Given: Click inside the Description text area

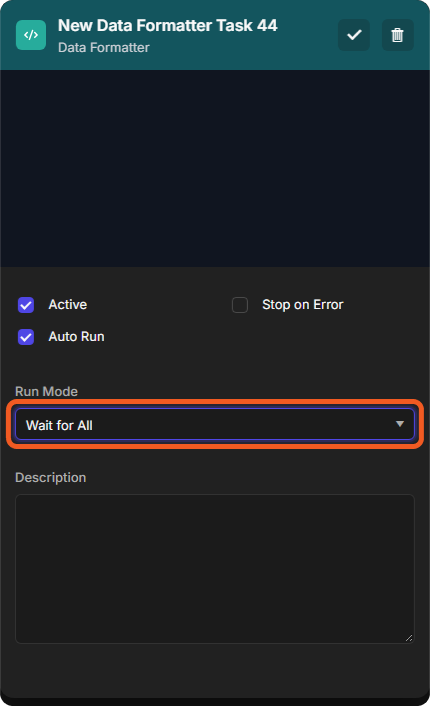Looking at the screenshot, I should click(x=215, y=569).
